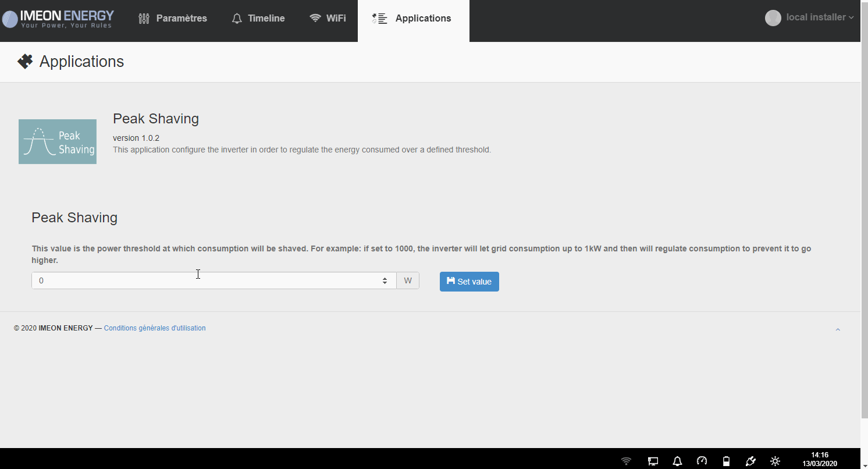Open the notification bell in taskbar

(677, 461)
